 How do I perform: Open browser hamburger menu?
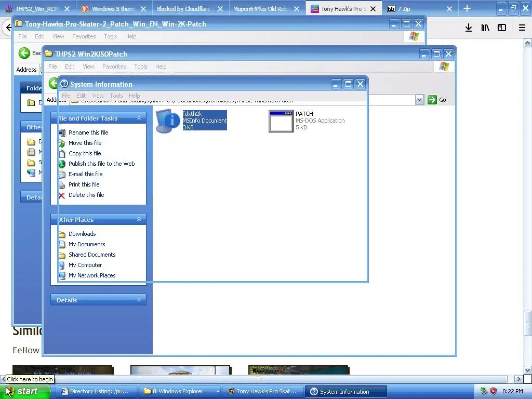[522, 28]
